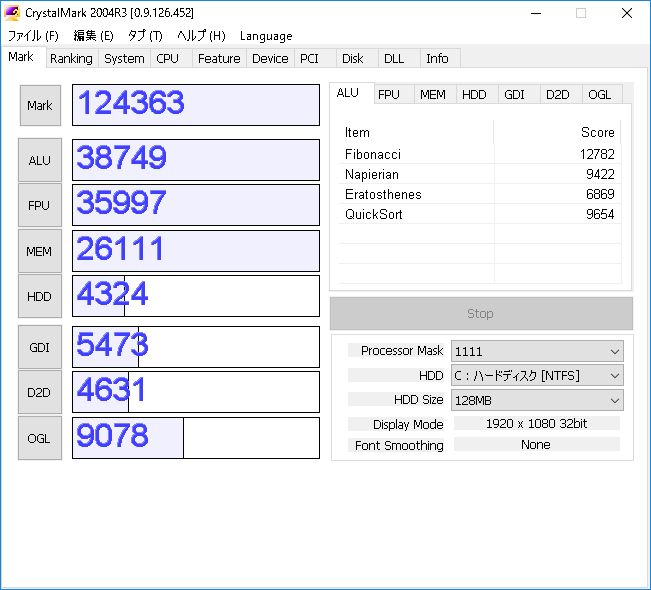Click the CrystalMark title bar app icon
651x590 pixels.
(x=12, y=13)
